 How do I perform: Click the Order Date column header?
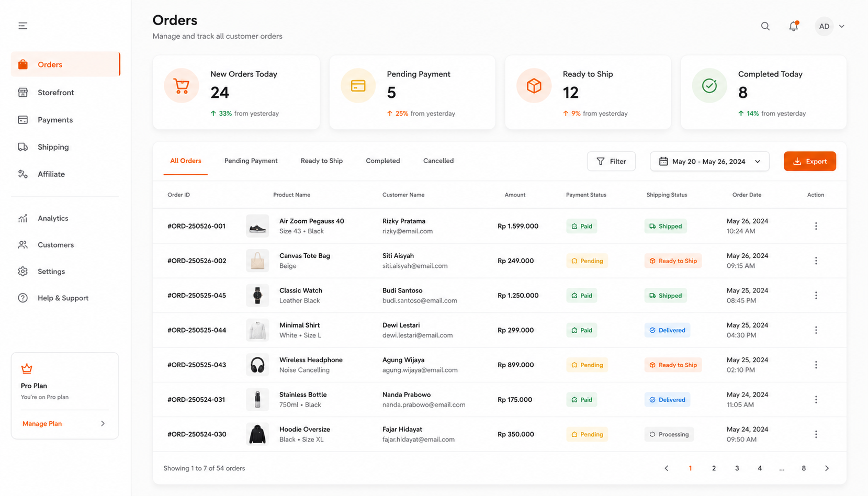747,195
